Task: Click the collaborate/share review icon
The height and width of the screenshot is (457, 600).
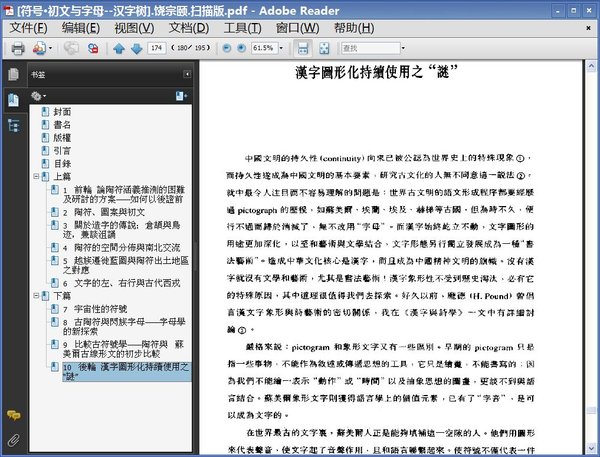Action: [x=71, y=48]
